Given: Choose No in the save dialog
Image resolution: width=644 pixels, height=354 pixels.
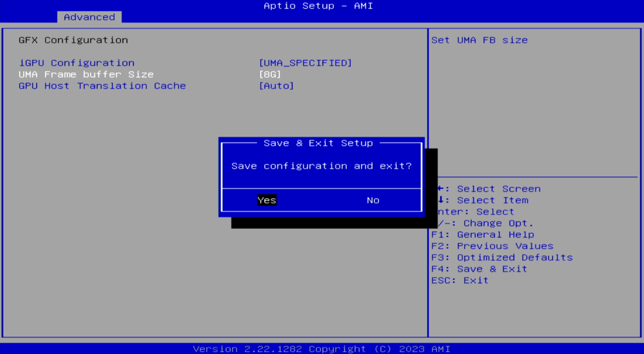Looking at the screenshot, I should point(372,200).
